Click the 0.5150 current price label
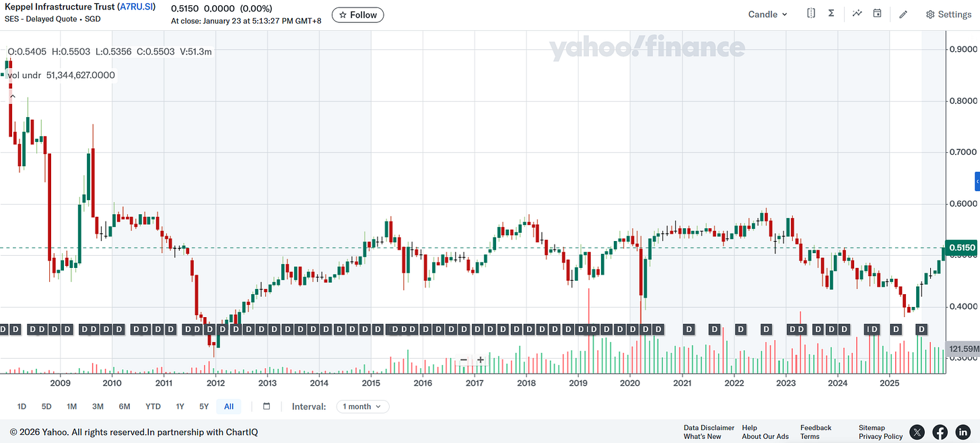Screen dimensions: 980x443 click(x=962, y=248)
